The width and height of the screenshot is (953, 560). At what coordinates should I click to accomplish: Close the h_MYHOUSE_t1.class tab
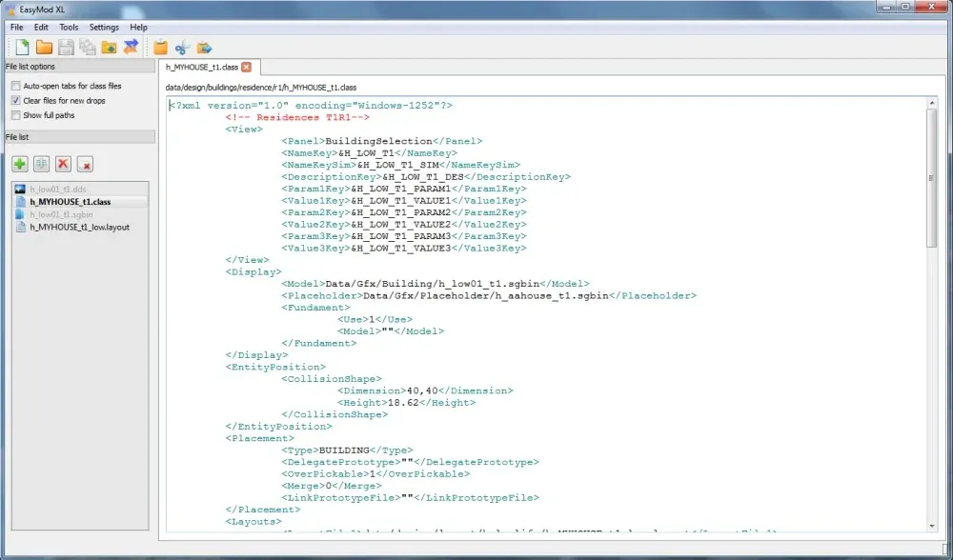click(246, 68)
